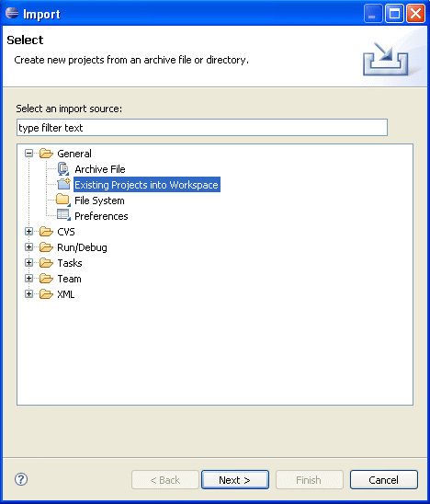Collapse the General category
This screenshot has width=430, height=504.
click(x=28, y=154)
